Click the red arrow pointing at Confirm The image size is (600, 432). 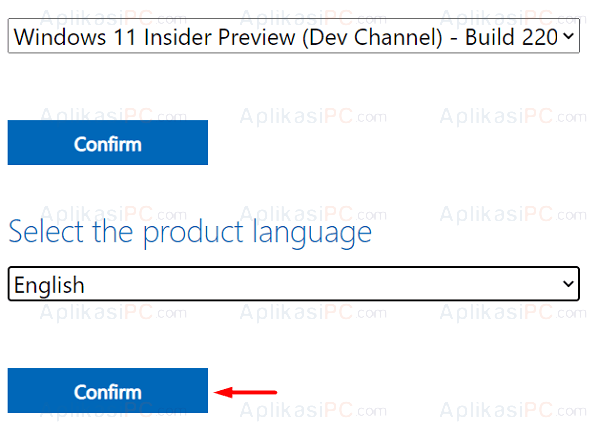[245, 392]
